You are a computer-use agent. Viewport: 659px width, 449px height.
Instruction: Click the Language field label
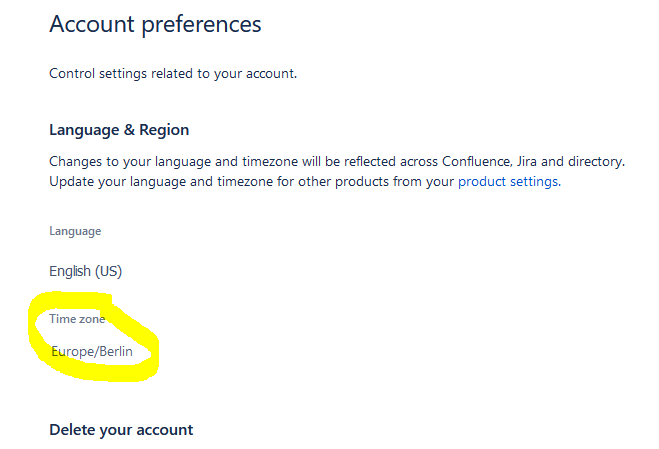tap(75, 231)
